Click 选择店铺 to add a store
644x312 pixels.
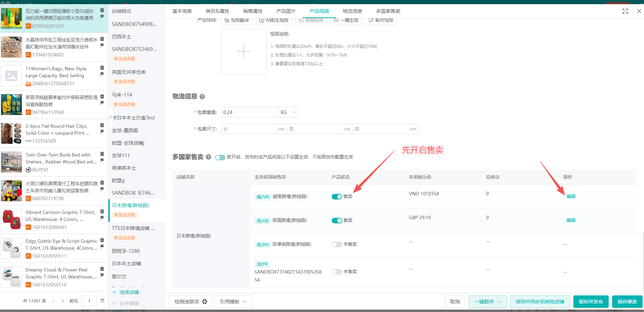click(x=126, y=292)
